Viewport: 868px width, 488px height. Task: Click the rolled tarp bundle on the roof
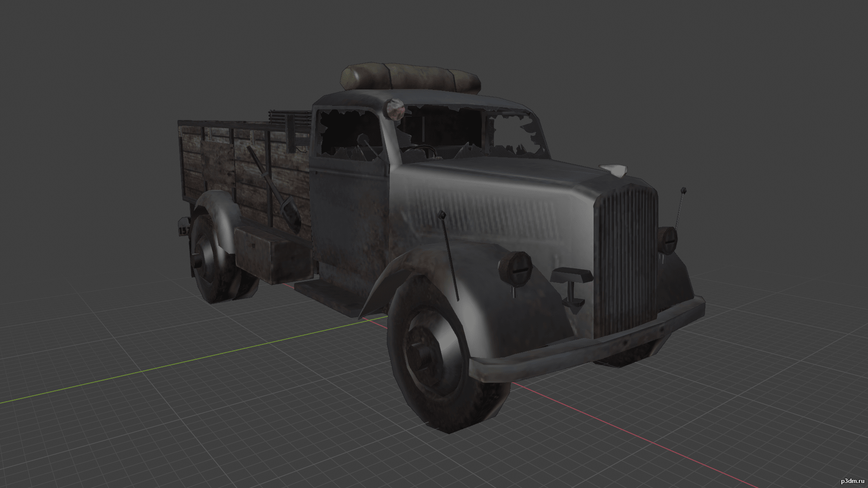click(x=410, y=79)
